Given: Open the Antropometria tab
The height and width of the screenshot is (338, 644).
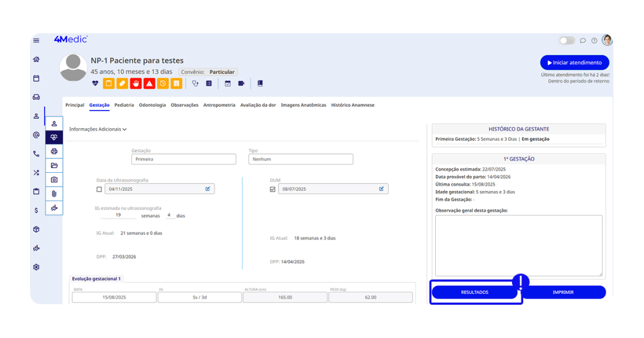Looking at the screenshot, I should [219, 105].
